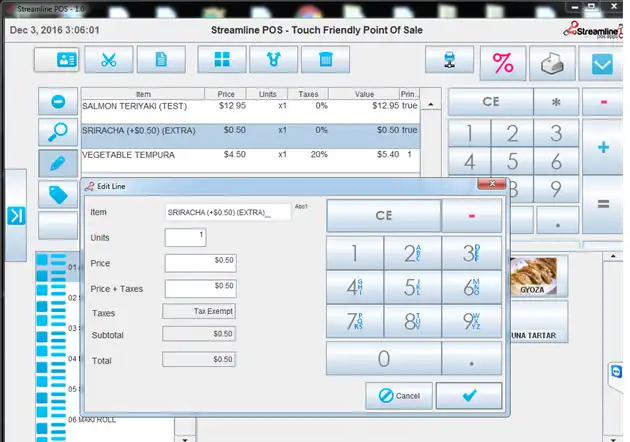630x442 pixels.
Task: Click the remote printer send icon
Action: [450, 59]
